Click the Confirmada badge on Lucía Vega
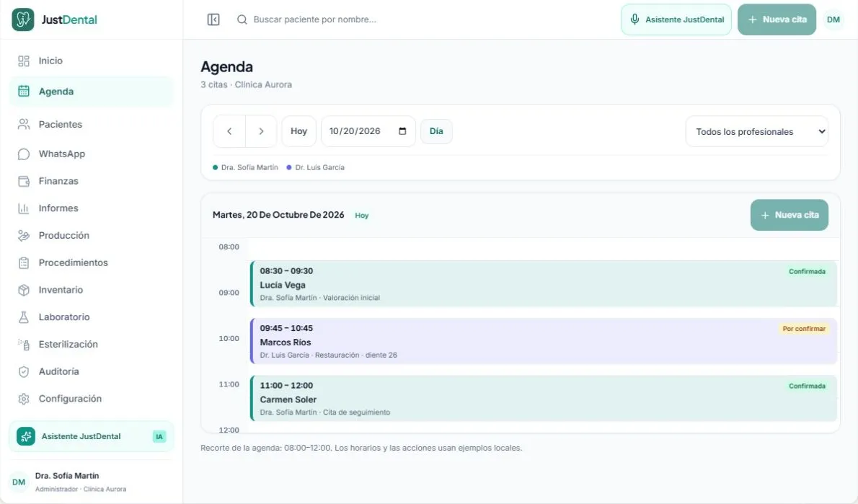 pyautogui.click(x=807, y=271)
